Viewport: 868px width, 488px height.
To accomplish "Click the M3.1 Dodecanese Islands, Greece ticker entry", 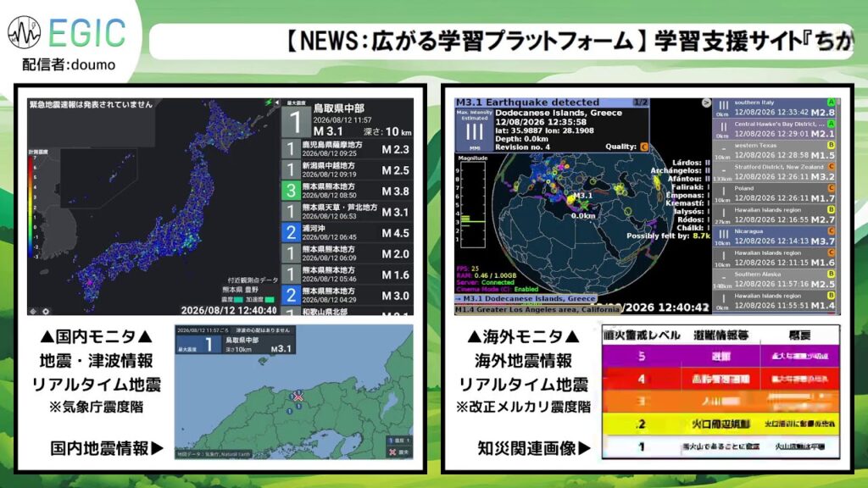I will tap(526, 299).
